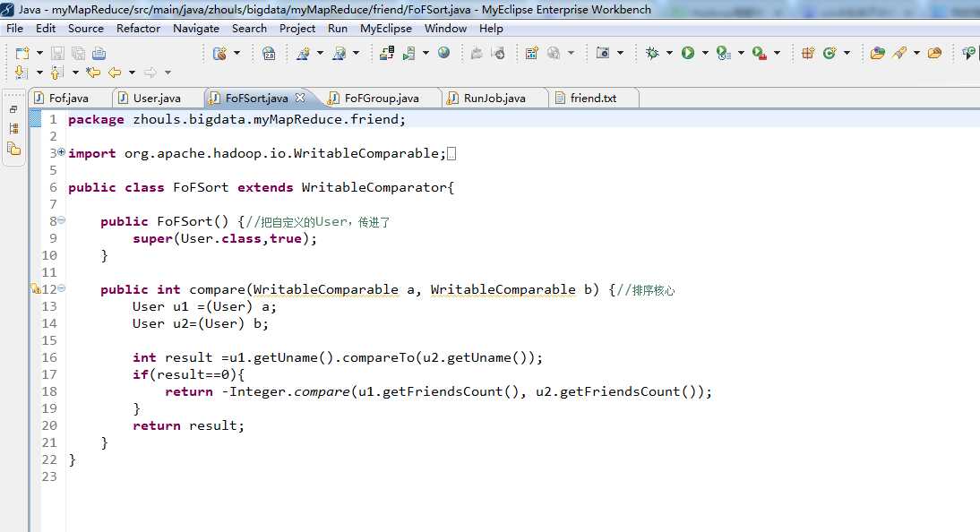The height and width of the screenshot is (532, 980).
Task: Open the Refactor menu
Action: [138, 28]
